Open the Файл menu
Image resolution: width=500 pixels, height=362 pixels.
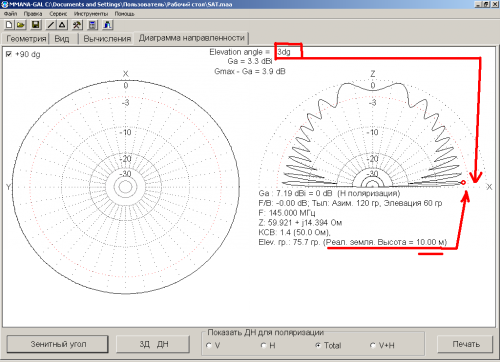pyautogui.click(x=10, y=14)
